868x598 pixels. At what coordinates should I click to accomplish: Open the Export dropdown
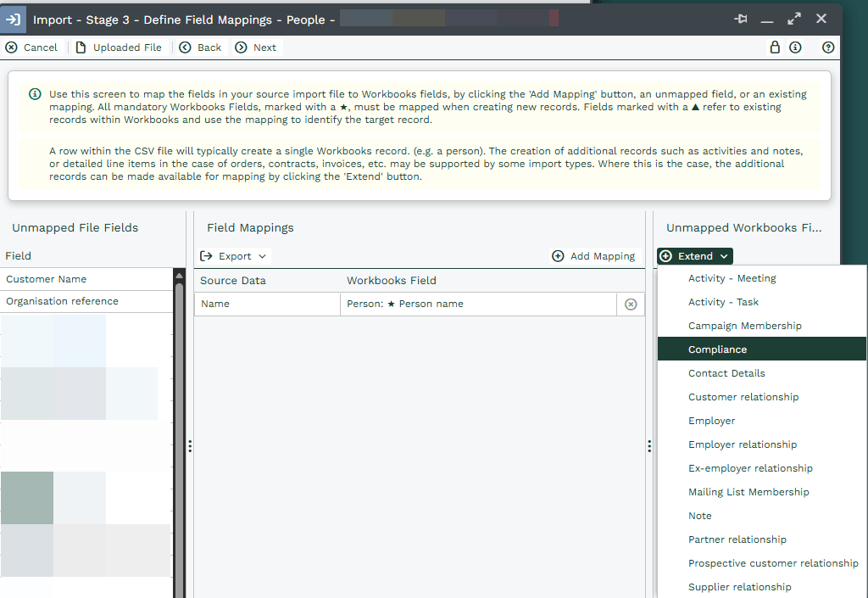click(234, 256)
